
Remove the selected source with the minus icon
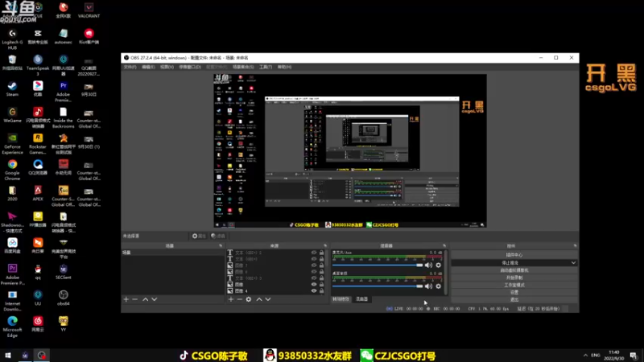coord(239,299)
